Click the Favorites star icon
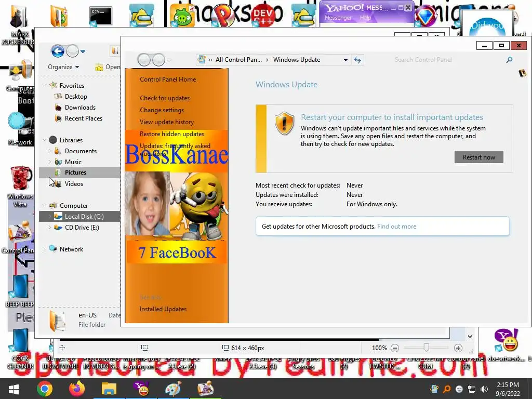532x399 pixels. point(53,85)
